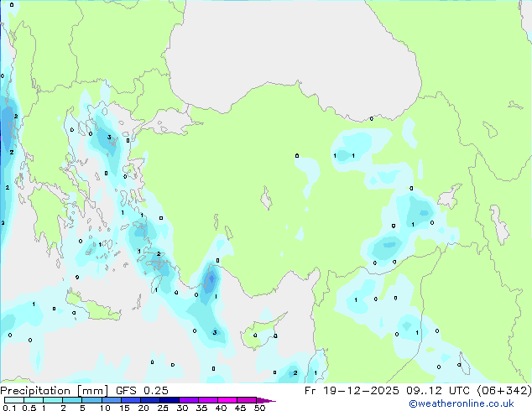Click the 0.5–1 mm legend color swatch
Screen dimensions: 532x411
(x=34, y=400)
